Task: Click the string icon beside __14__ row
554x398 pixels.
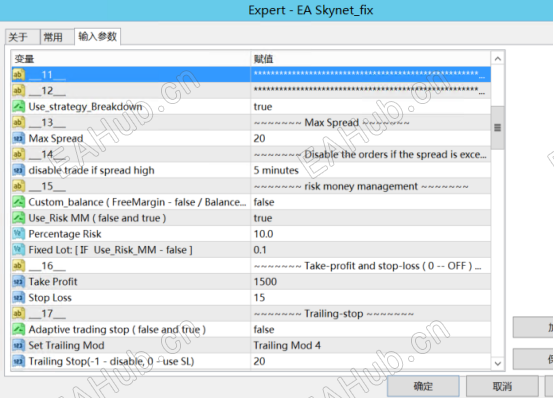Action: (18, 154)
